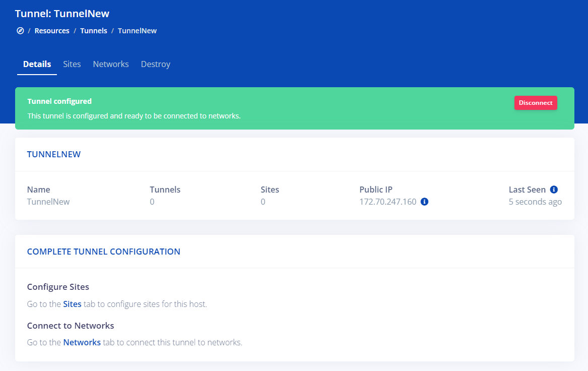Click the Connect to Networks subheading
588x371 pixels.
(x=71, y=325)
